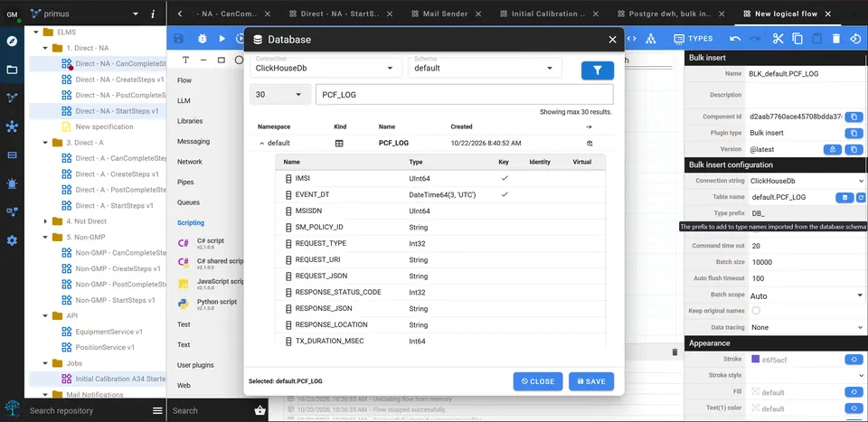The height and width of the screenshot is (422, 868).
Task: Open the Data tracing None dropdown
Action: click(807, 327)
